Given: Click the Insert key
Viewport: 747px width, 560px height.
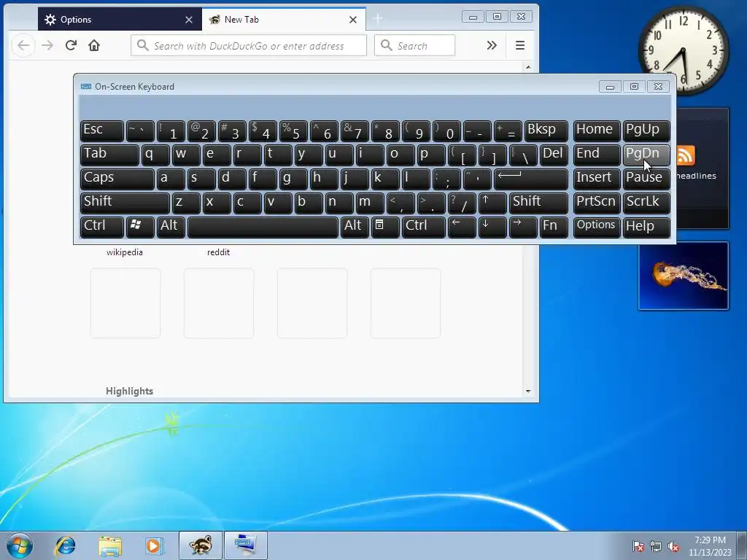Looking at the screenshot, I should [x=597, y=179].
